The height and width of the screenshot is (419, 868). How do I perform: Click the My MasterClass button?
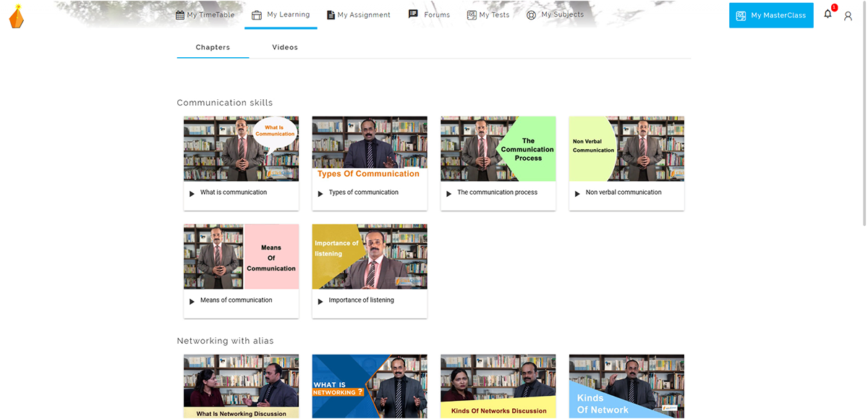[x=771, y=15]
